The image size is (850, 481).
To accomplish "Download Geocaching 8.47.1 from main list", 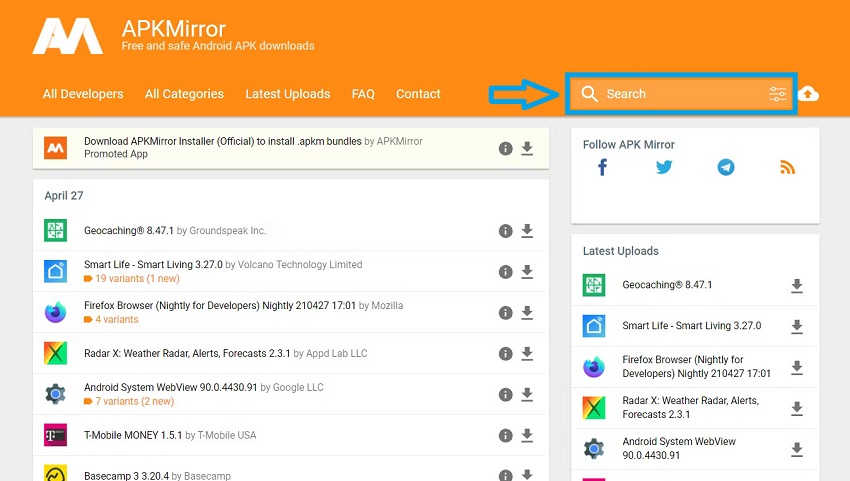I will (x=527, y=231).
